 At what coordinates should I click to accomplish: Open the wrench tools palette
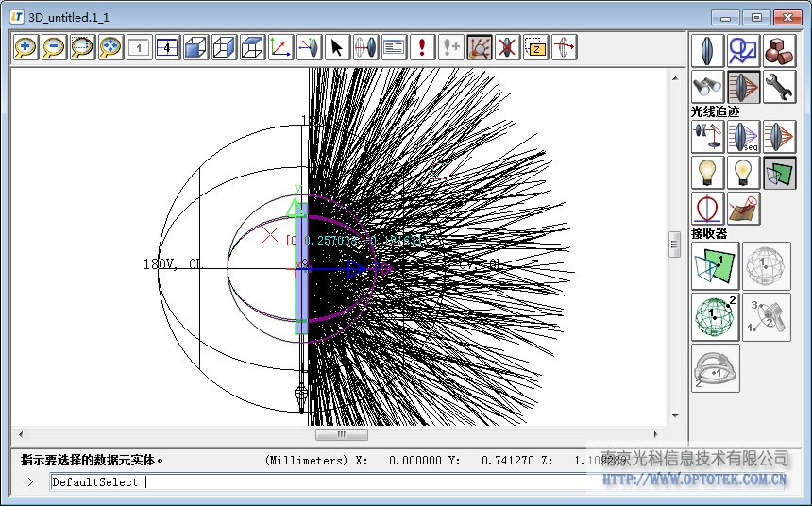click(x=779, y=87)
